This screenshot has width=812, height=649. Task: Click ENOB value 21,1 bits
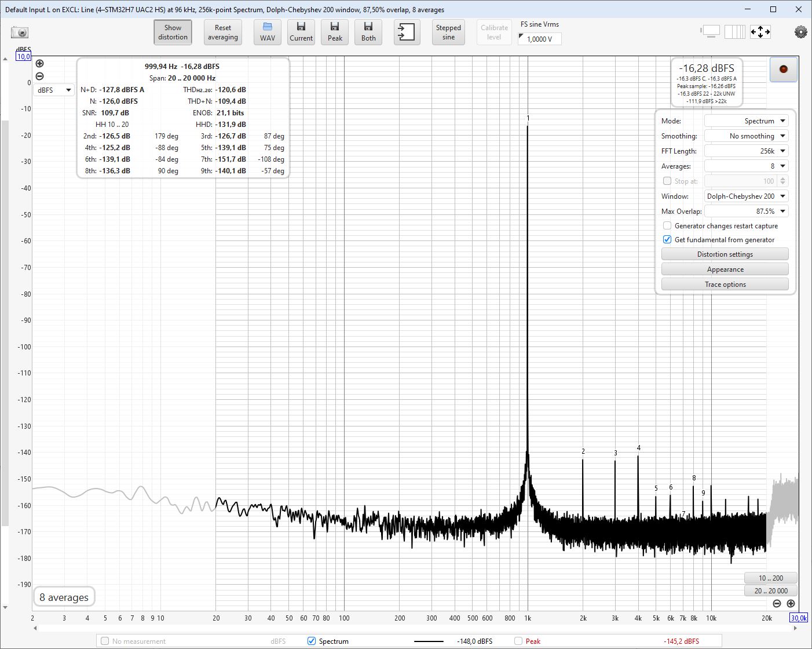point(230,113)
